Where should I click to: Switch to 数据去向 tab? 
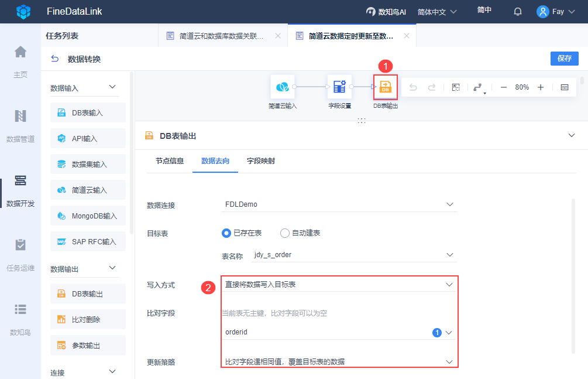[215, 161]
